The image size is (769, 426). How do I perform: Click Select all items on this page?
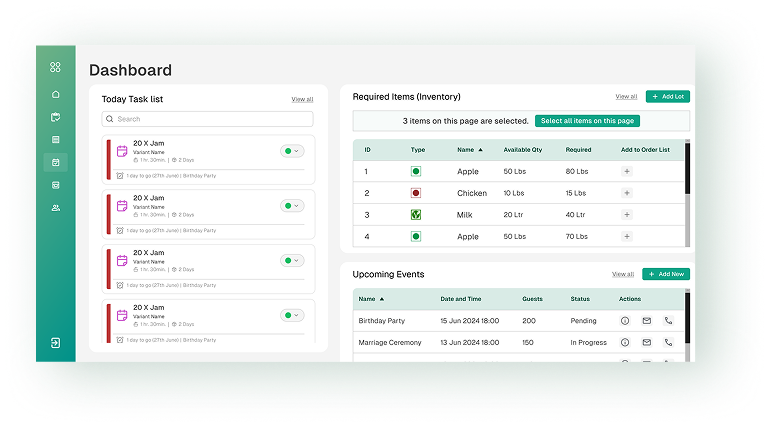click(x=587, y=121)
